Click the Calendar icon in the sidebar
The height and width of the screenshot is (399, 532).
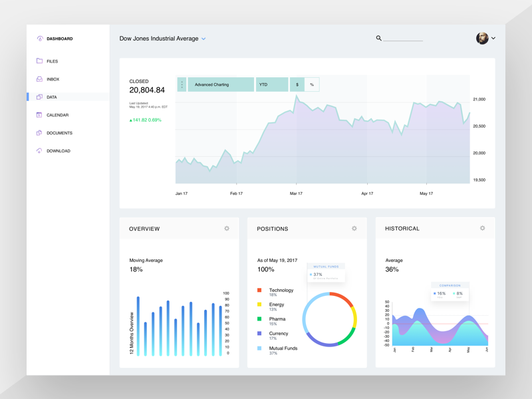(39, 115)
